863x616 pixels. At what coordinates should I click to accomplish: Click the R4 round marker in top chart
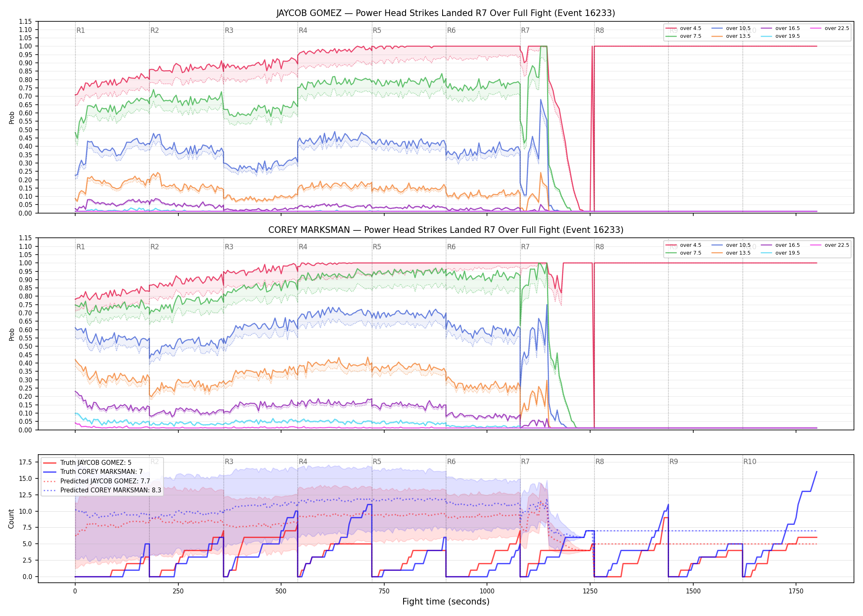(303, 30)
